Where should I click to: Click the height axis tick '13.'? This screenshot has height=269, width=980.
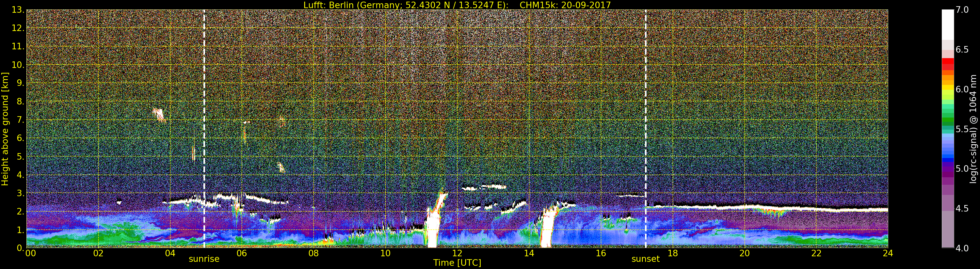[18, 10]
